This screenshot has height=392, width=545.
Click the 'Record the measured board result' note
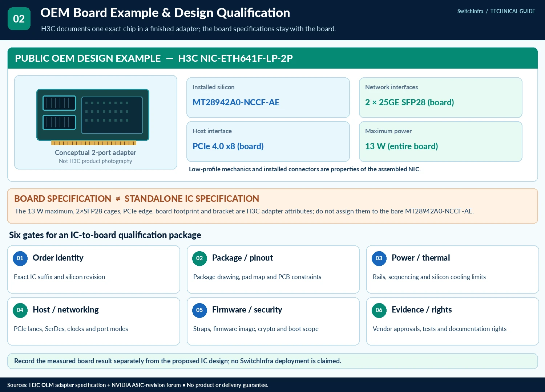tap(178, 361)
